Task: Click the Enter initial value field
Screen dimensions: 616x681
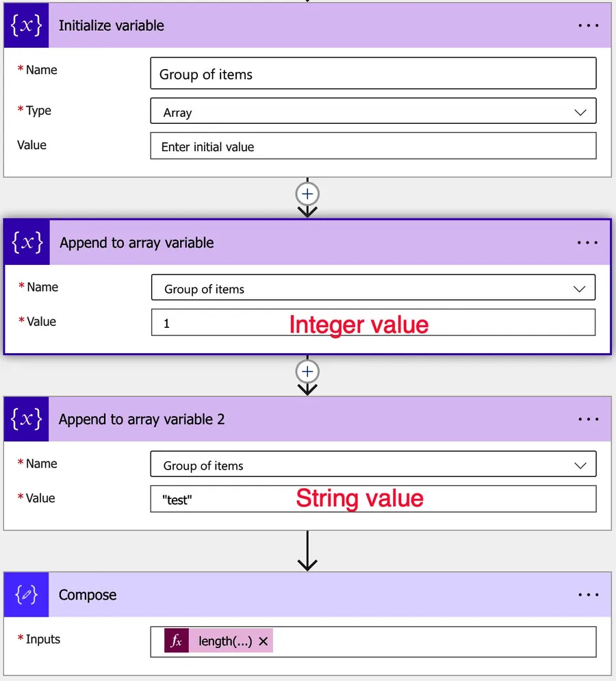Action: [373, 146]
